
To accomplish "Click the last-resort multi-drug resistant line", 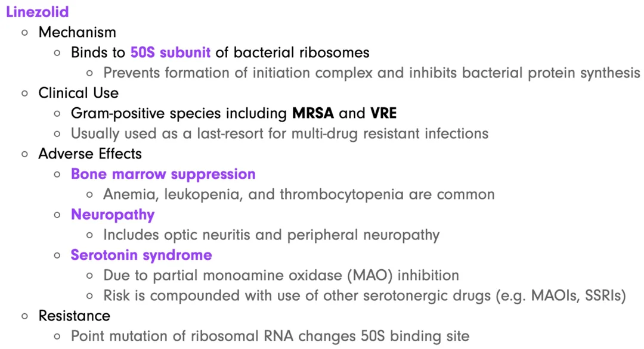I will [279, 133].
